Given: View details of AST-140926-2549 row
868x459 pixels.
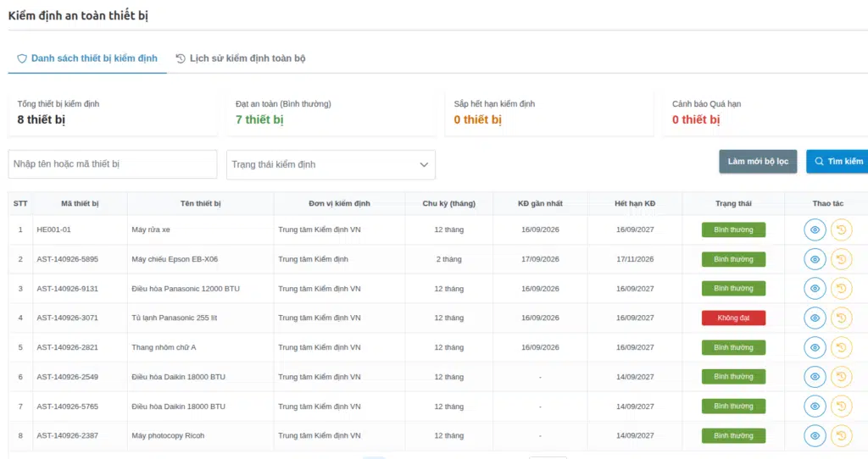Looking at the screenshot, I should click(815, 377).
